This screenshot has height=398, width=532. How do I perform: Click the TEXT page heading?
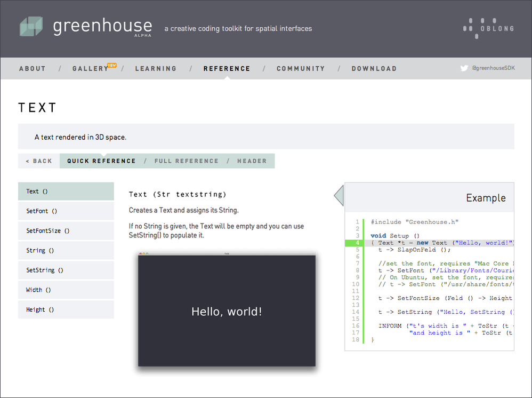pos(37,108)
